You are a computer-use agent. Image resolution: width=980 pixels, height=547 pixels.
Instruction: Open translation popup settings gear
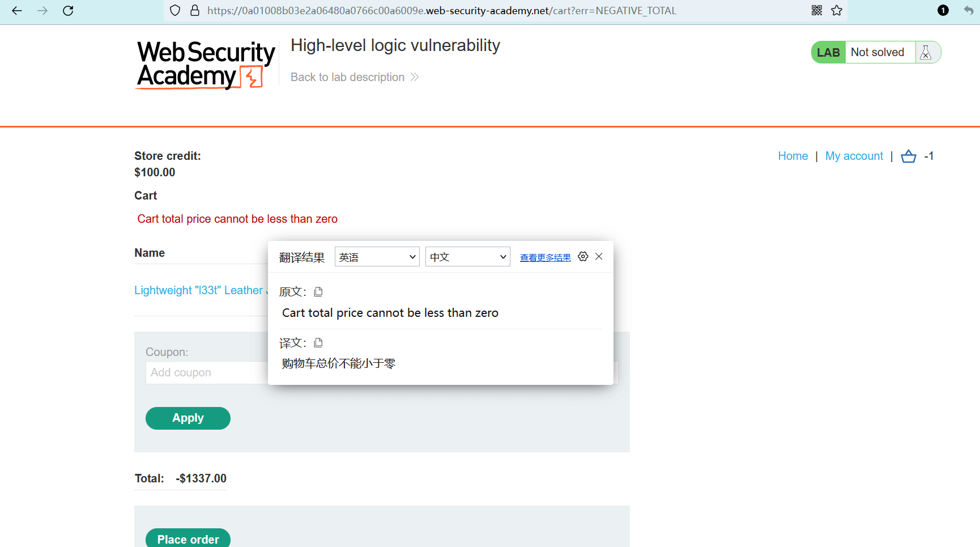tap(583, 257)
